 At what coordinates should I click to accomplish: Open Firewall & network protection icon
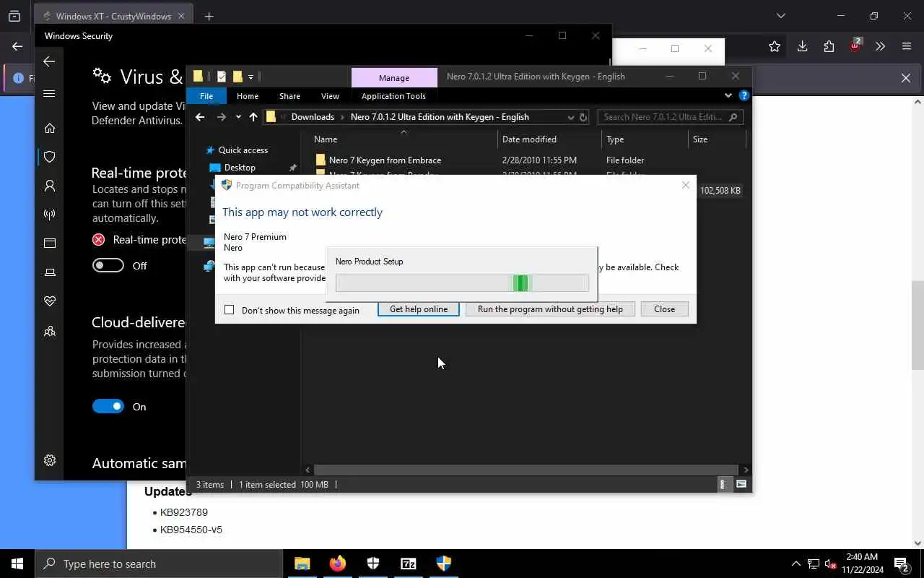click(50, 215)
